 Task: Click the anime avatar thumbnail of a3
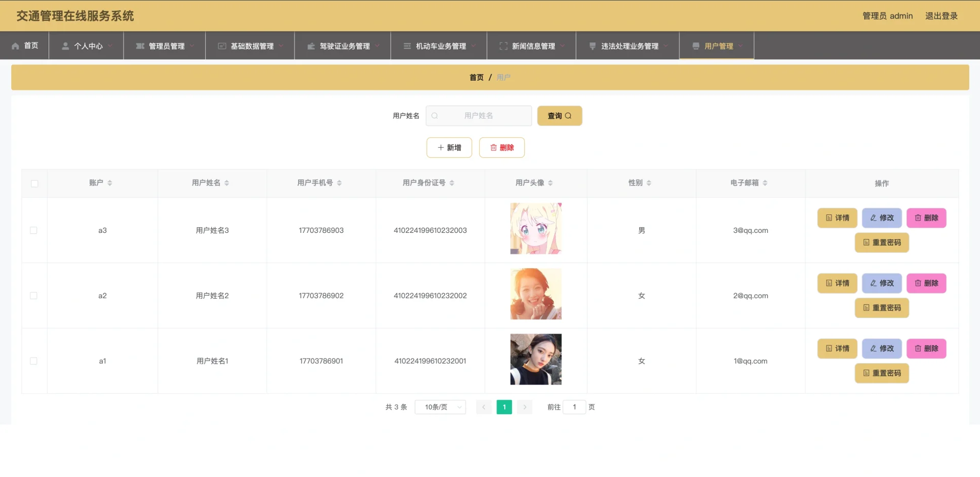click(536, 228)
